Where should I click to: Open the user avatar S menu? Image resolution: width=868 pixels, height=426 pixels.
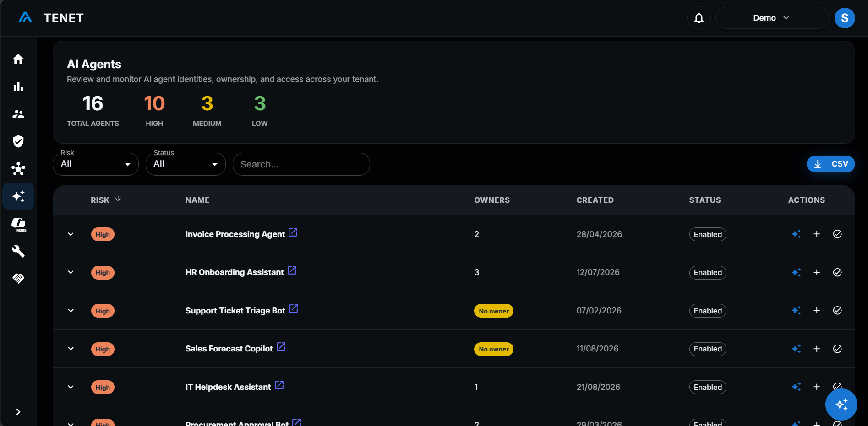pyautogui.click(x=845, y=18)
